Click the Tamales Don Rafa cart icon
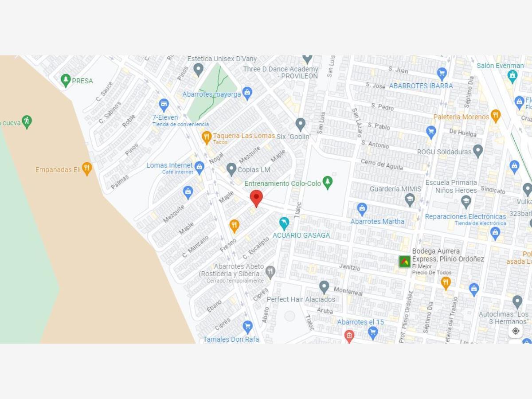Viewport: 532px width, 399px height. point(247,328)
